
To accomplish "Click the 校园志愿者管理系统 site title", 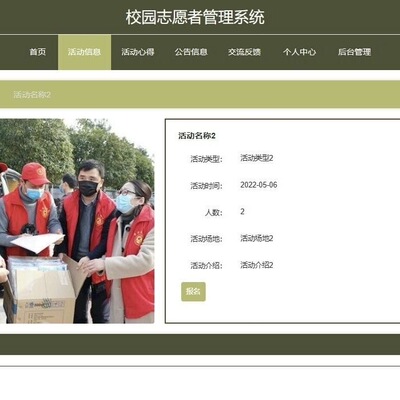I will pos(195,17).
